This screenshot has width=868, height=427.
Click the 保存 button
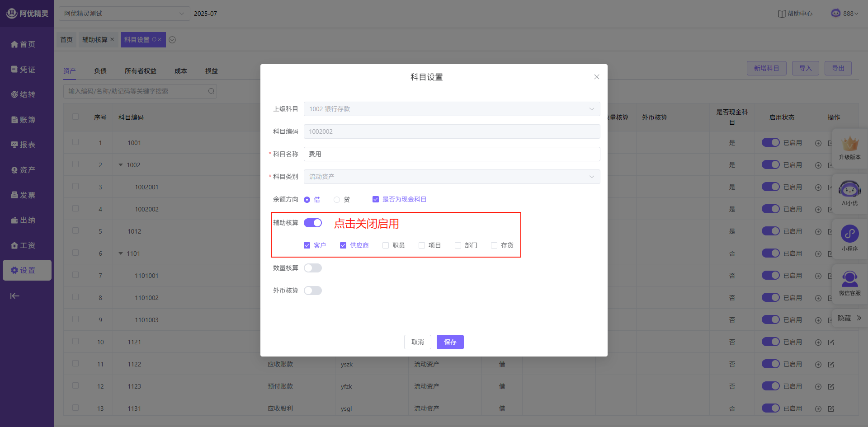click(450, 342)
